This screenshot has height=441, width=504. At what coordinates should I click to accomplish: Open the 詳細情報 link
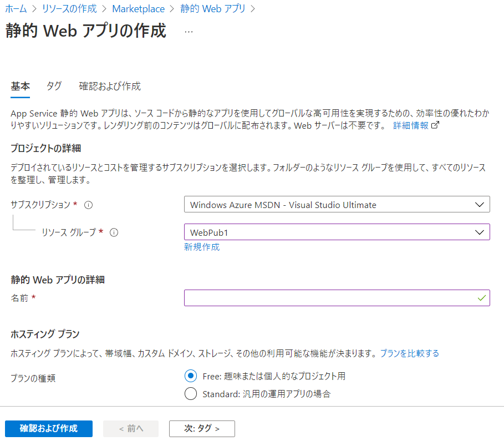tap(410, 125)
